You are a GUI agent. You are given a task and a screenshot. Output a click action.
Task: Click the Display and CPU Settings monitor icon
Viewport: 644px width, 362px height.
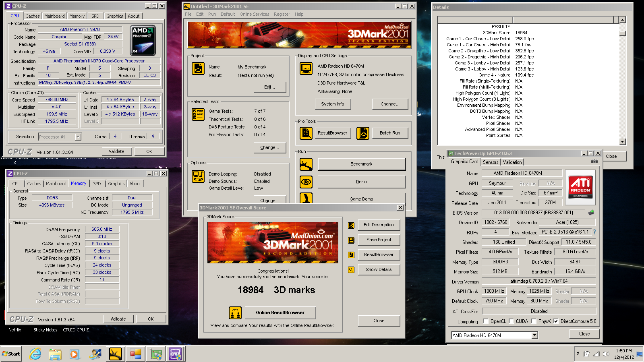click(306, 68)
